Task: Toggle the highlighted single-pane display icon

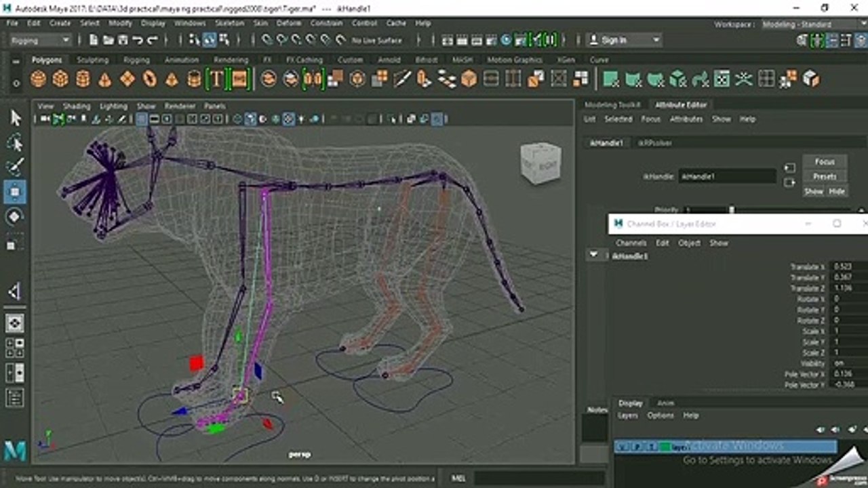Action: [x=15, y=323]
